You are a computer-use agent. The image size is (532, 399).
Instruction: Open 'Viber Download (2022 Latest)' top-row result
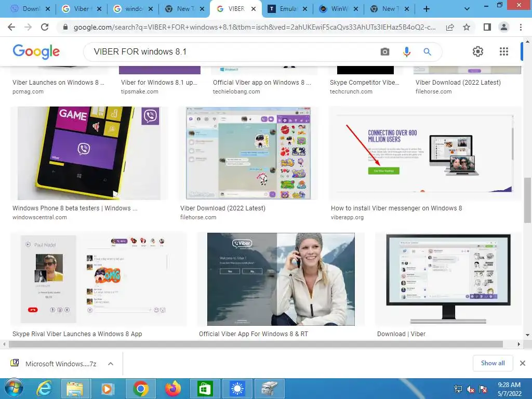(x=458, y=83)
